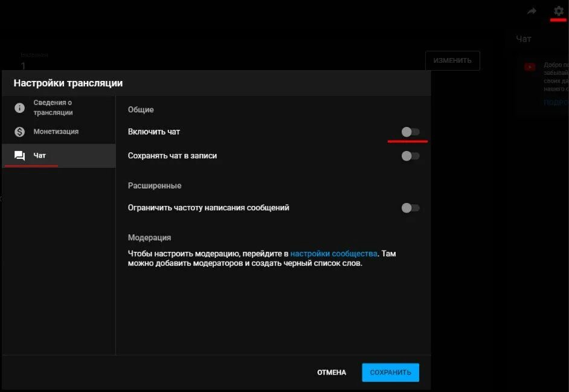The width and height of the screenshot is (569, 392).
Task: Enable Ограничить частоту написания сообщений switch
Action: 410,208
